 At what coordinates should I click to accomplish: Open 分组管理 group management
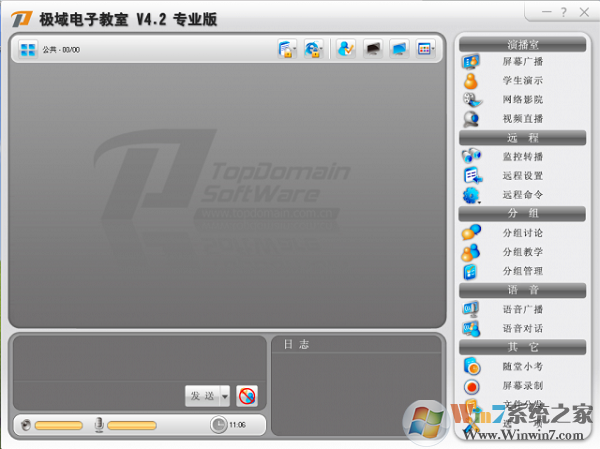click(522, 271)
